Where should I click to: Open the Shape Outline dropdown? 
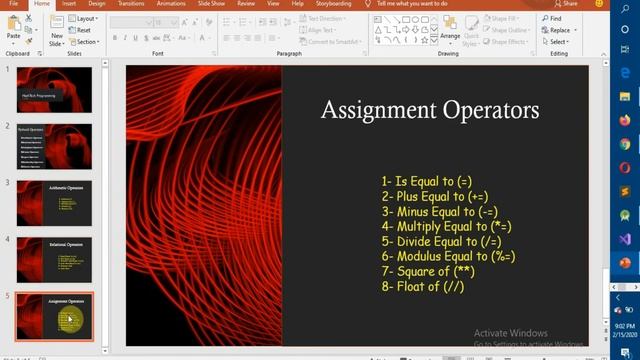click(507, 30)
